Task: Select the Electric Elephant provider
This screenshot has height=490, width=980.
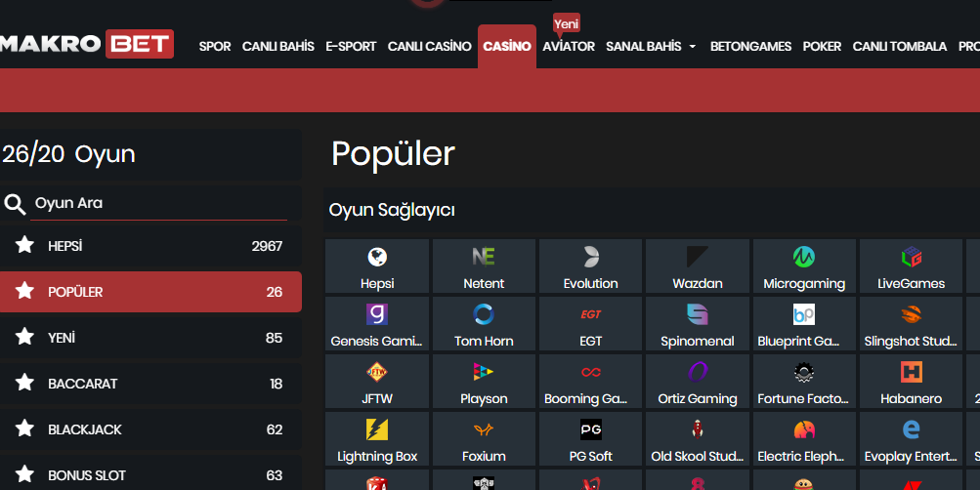Action: click(x=804, y=439)
